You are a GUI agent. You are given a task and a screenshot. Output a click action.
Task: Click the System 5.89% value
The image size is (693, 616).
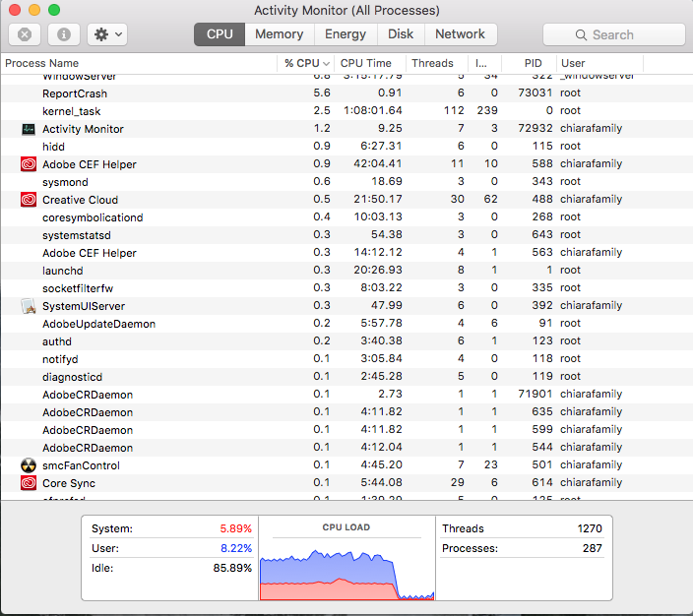[235, 528]
